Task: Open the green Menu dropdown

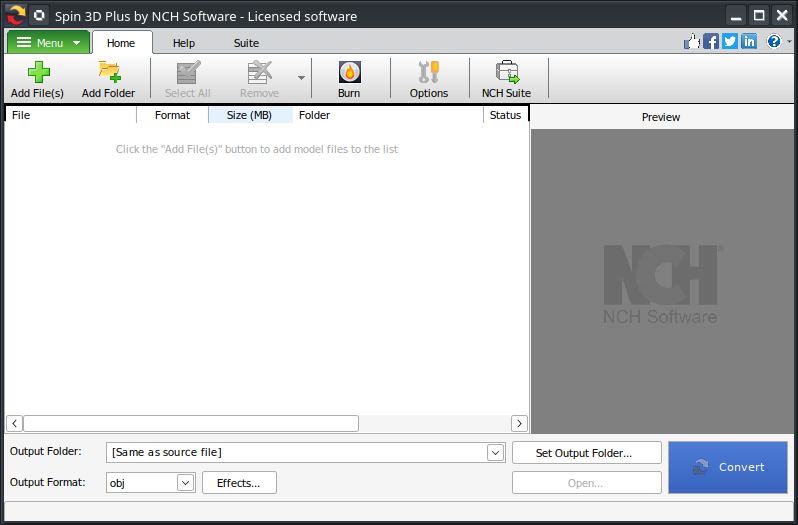Action: tap(48, 42)
